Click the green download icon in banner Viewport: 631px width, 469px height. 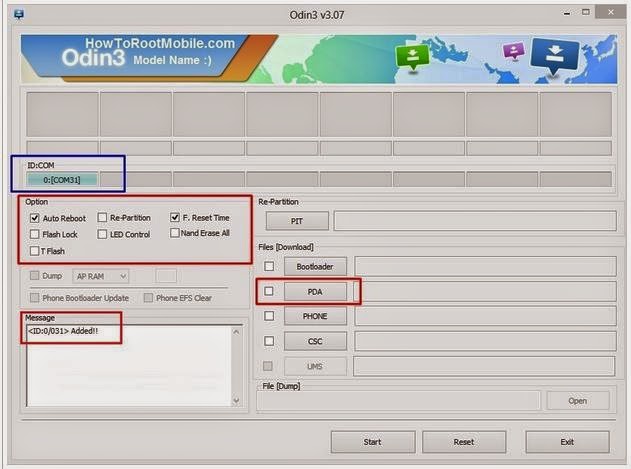point(412,57)
